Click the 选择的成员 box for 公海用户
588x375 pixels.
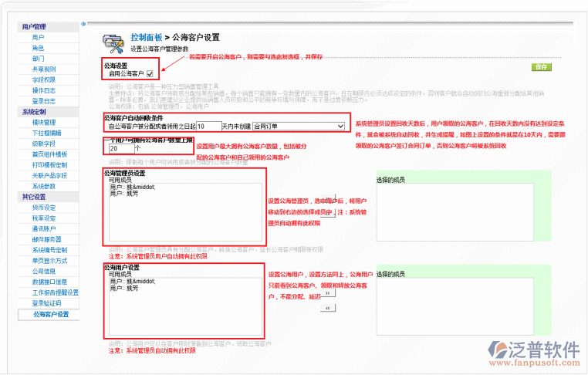point(455,306)
